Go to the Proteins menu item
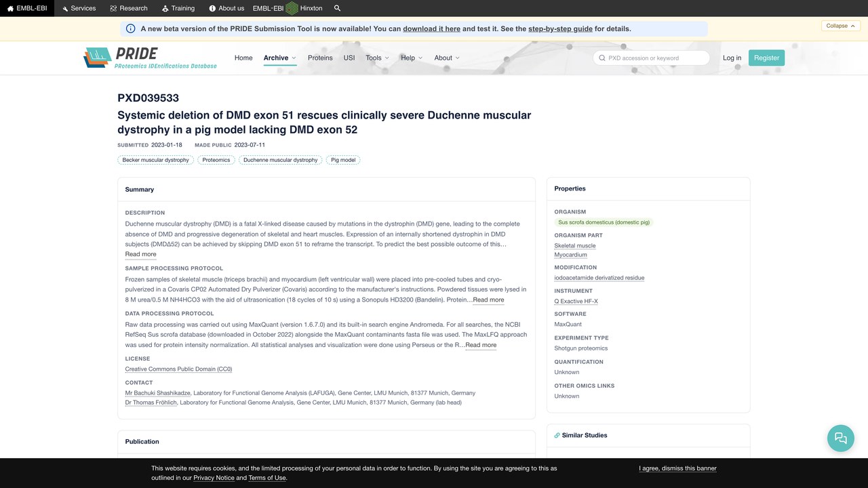This screenshot has width=868, height=488. click(x=320, y=58)
